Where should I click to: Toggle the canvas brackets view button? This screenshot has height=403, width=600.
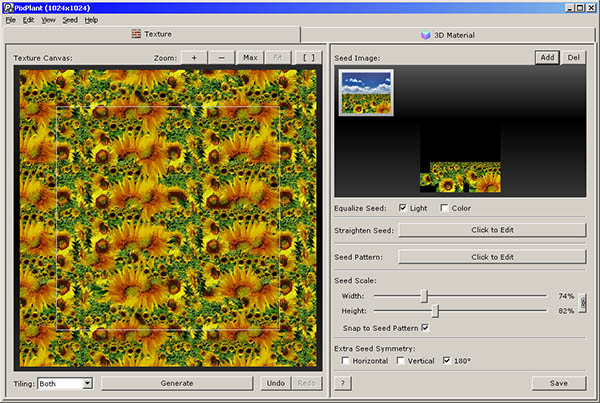tap(307, 57)
